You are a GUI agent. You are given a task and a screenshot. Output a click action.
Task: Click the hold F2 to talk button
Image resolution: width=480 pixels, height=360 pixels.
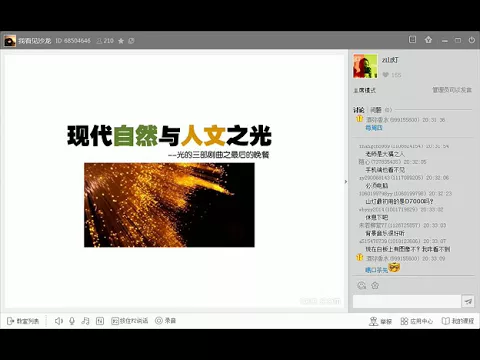(129, 321)
